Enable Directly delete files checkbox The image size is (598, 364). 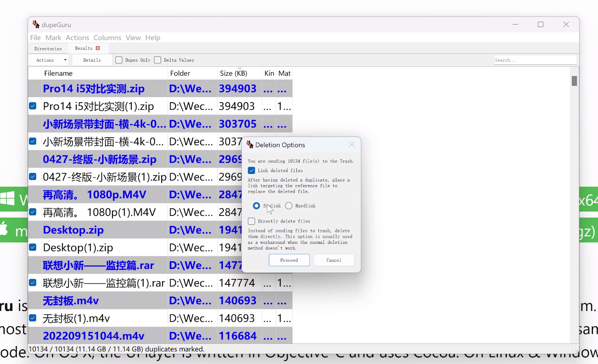tap(252, 221)
